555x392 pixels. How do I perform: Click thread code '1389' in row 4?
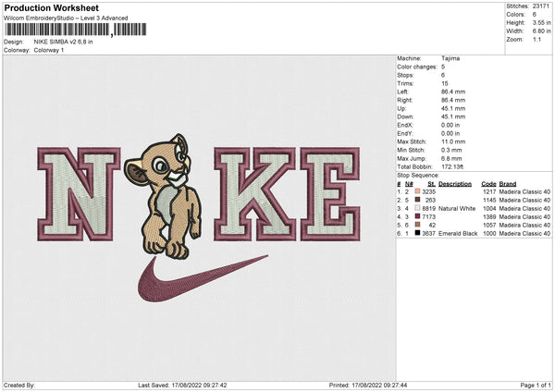[x=489, y=217]
